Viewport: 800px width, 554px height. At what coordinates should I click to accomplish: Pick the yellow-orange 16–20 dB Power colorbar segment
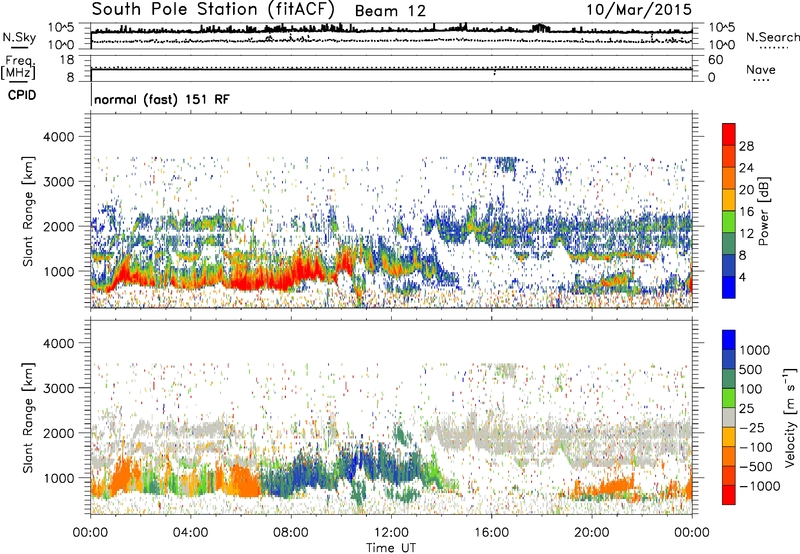coord(729,200)
